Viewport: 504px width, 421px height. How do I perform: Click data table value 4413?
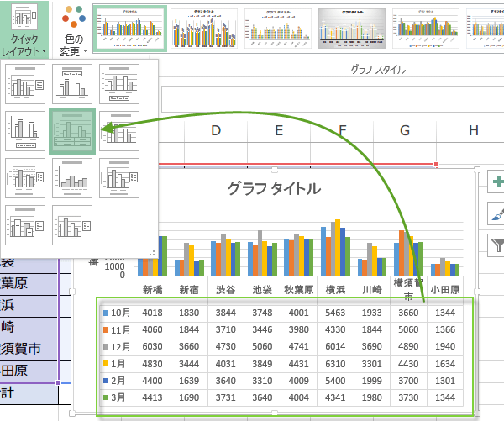pyautogui.click(x=152, y=397)
